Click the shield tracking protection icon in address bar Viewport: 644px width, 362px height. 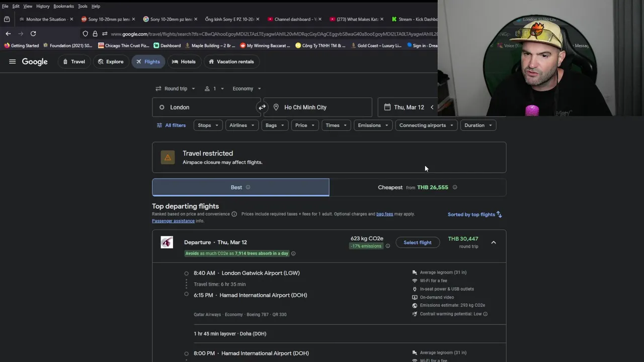coord(86,34)
